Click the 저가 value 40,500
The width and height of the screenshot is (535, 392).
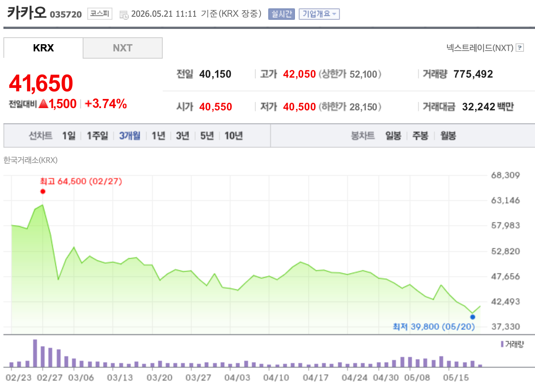click(300, 107)
